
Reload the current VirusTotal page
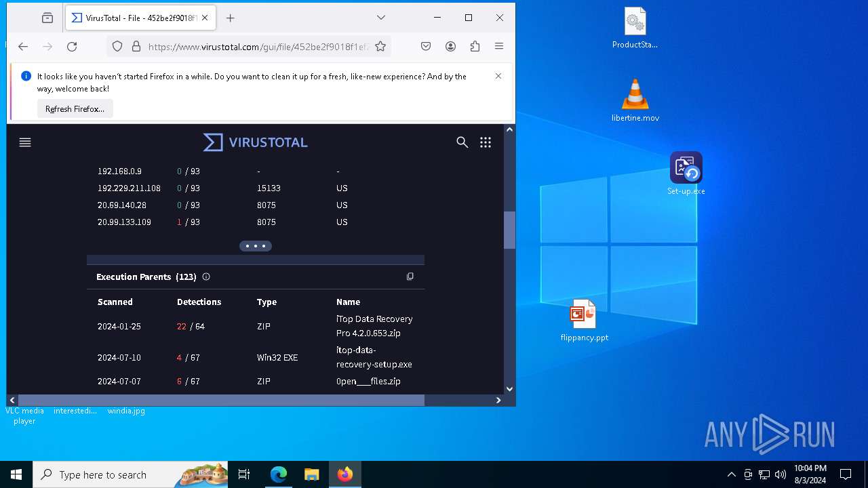72,46
